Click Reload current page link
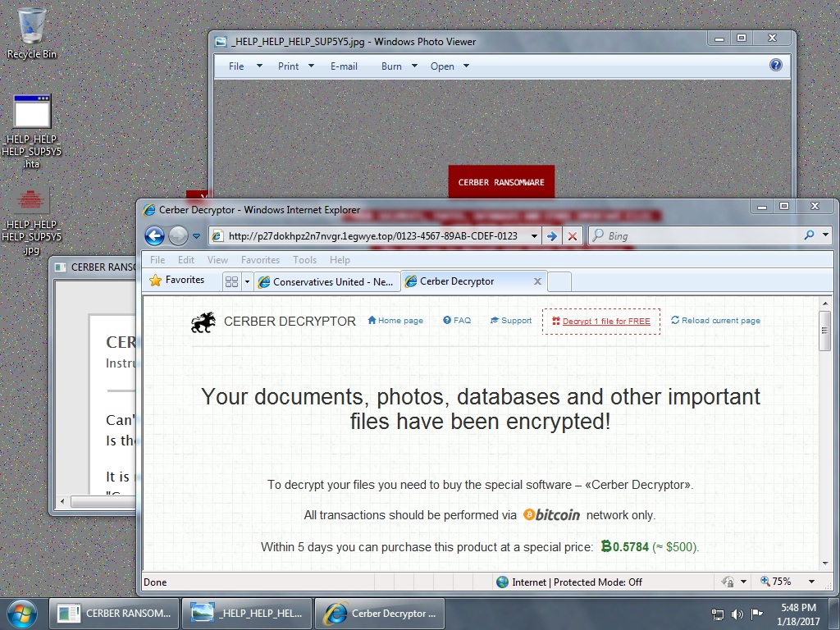The width and height of the screenshot is (840, 630). click(x=715, y=321)
